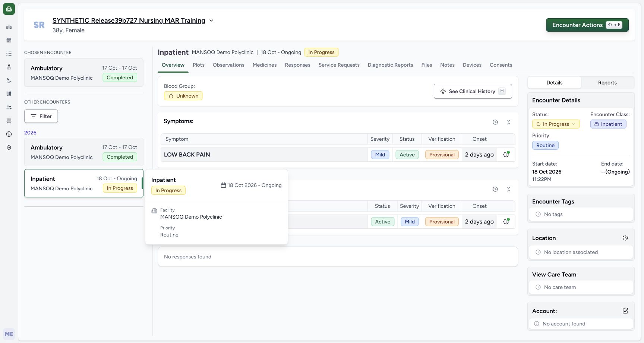The width and height of the screenshot is (644, 343).
Task: Open See Clinical History
Action: pos(473,91)
